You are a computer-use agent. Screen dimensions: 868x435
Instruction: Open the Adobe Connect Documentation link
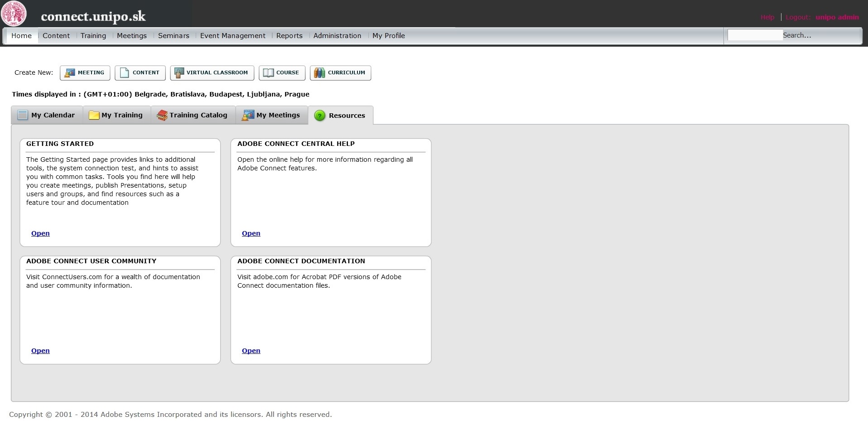coord(251,351)
